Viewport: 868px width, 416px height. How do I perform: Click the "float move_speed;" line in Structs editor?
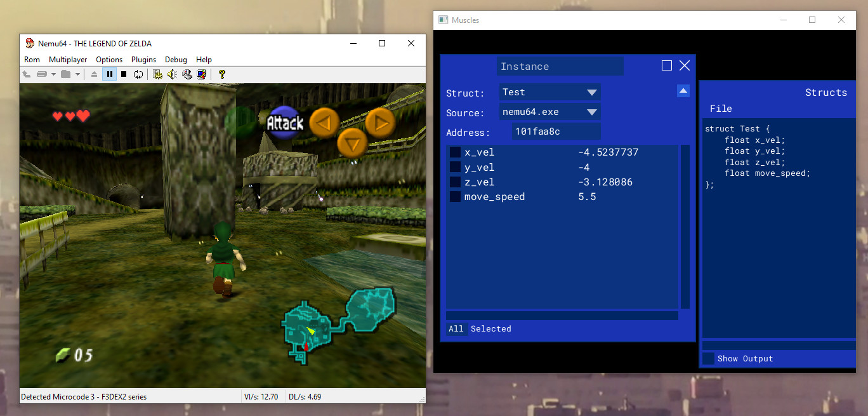point(768,173)
